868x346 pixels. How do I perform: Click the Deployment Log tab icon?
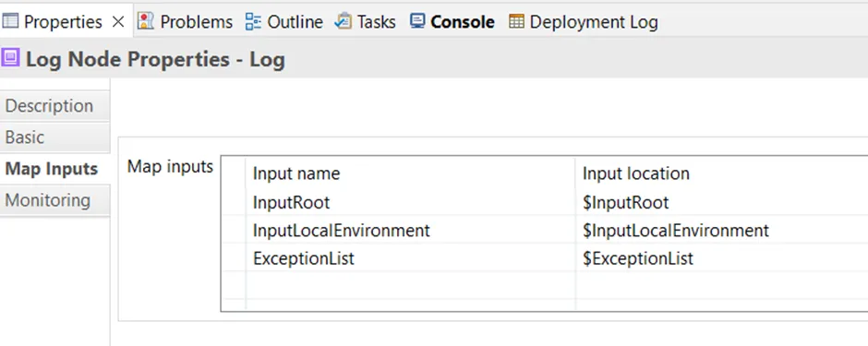516,21
